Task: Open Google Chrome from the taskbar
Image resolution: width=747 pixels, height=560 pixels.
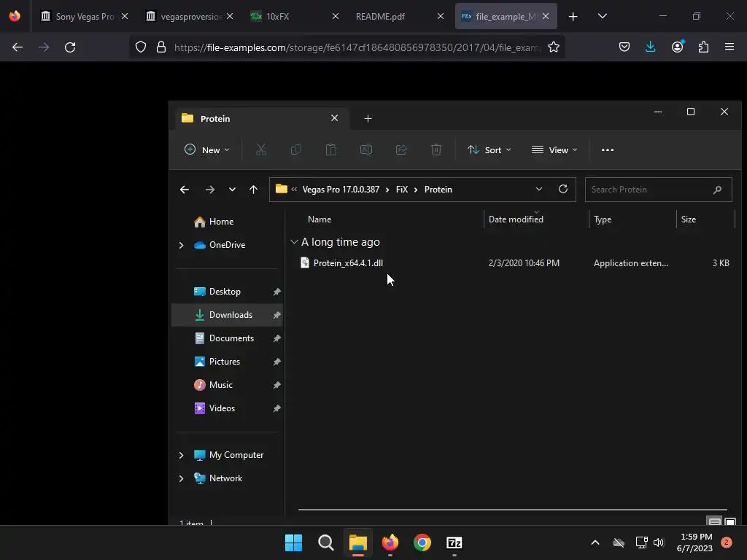Action: coord(422,542)
